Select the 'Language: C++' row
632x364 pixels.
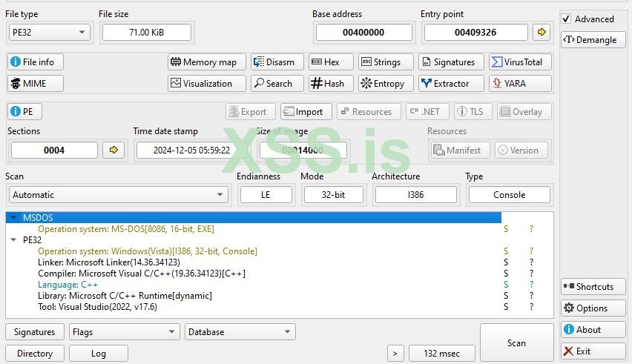68,284
